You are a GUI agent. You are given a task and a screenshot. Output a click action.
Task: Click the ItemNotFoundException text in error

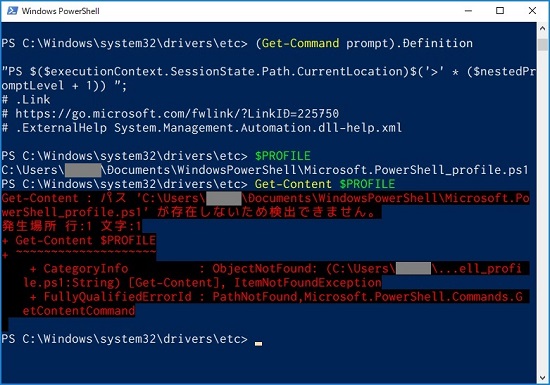click(x=307, y=283)
